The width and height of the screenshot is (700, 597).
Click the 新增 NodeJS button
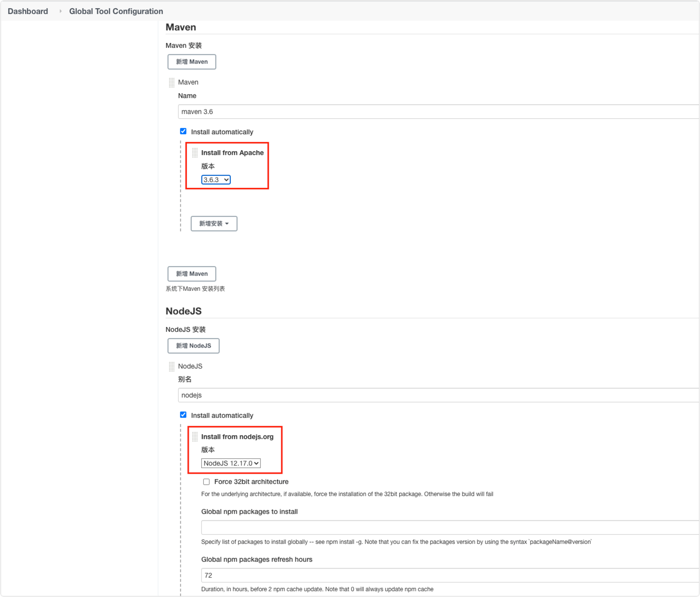pyautogui.click(x=193, y=346)
